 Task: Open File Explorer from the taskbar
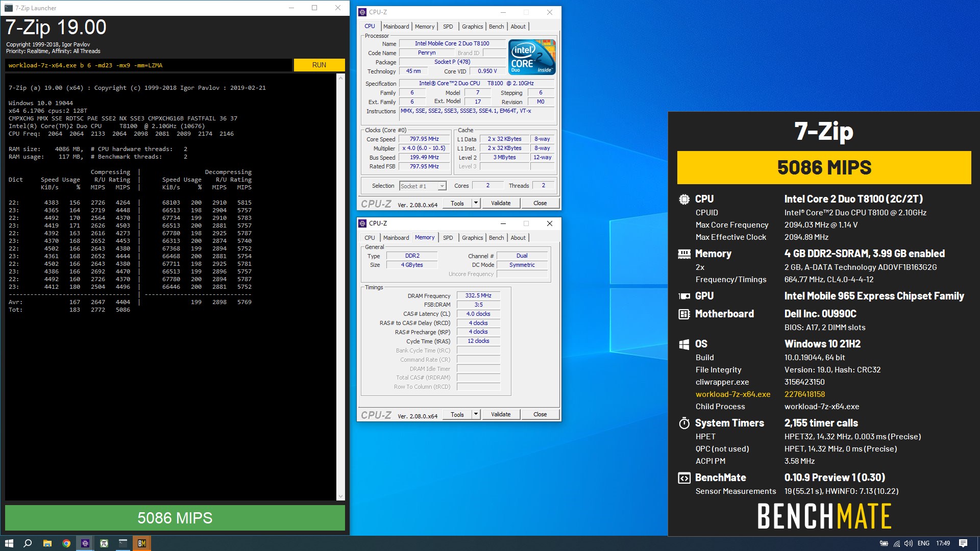click(47, 543)
